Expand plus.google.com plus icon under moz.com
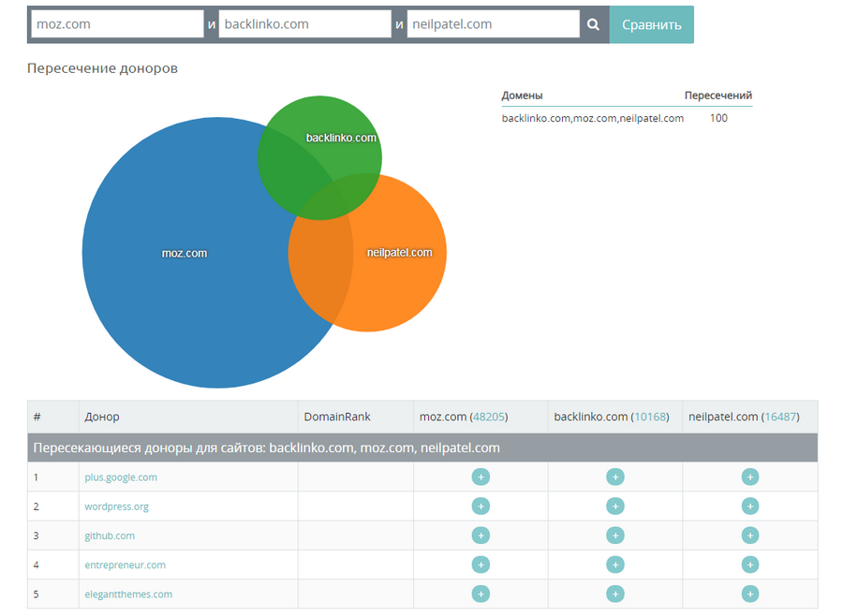The width and height of the screenshot is (843, 616). 481,477
